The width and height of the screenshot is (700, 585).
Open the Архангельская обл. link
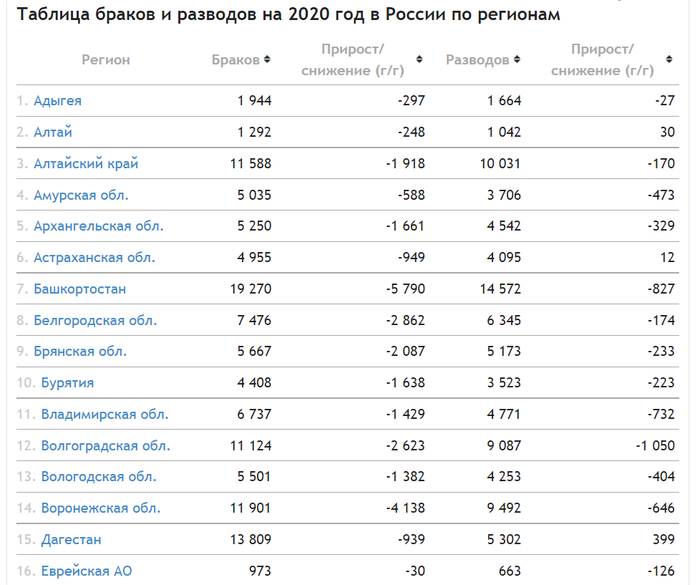(99, 226)
